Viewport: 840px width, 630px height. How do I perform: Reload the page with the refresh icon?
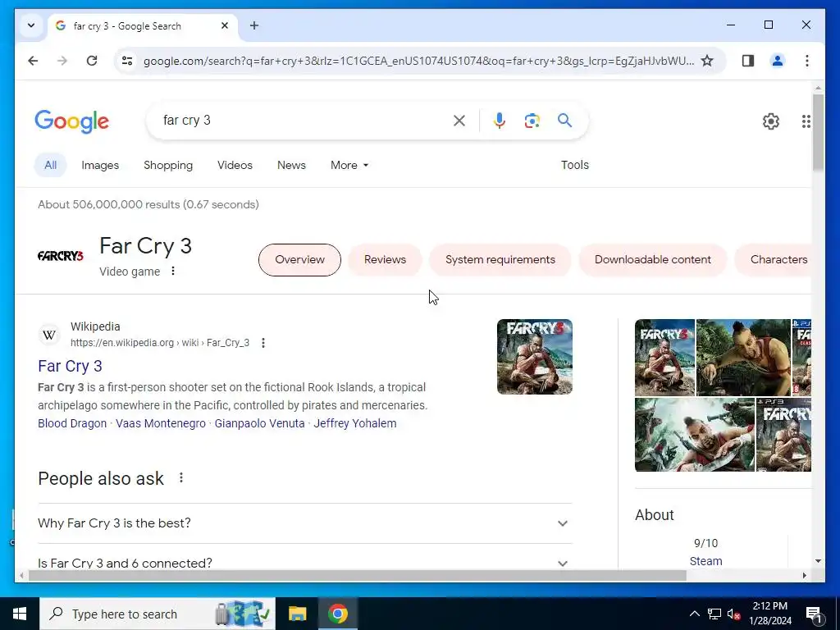pyautogui.click(x=92, y=61)
